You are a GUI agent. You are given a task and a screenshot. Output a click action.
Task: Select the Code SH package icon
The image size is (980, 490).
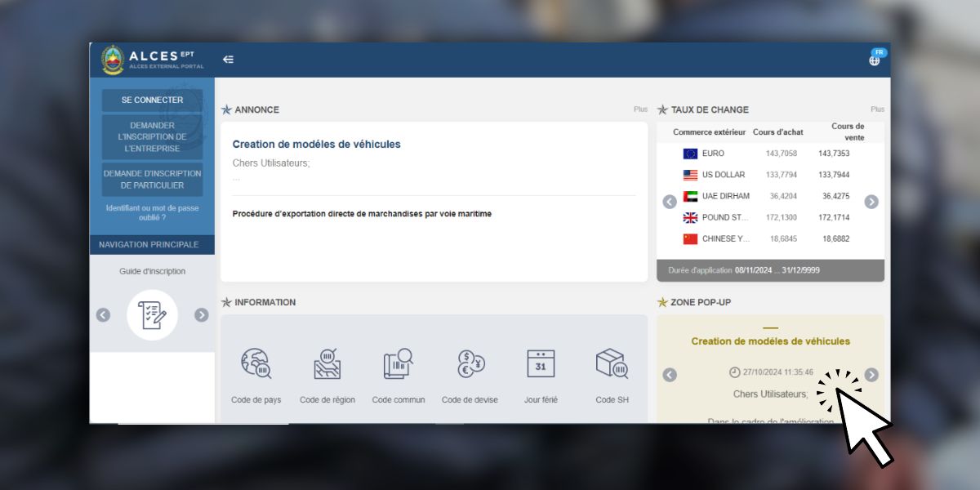click(611, 364)
